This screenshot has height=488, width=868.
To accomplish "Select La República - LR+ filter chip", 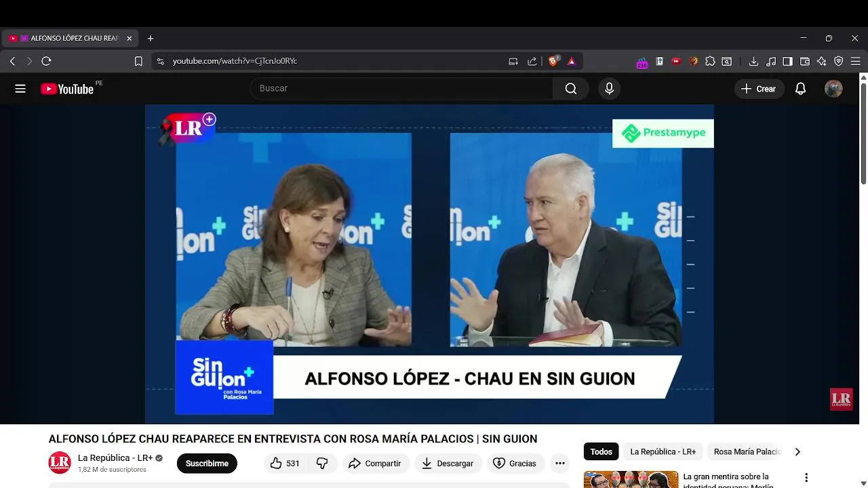I will click(663, 451).
